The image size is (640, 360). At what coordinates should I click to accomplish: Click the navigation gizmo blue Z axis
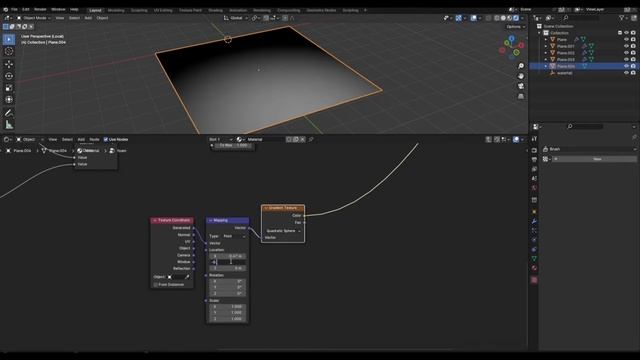(x=511, y=38)
